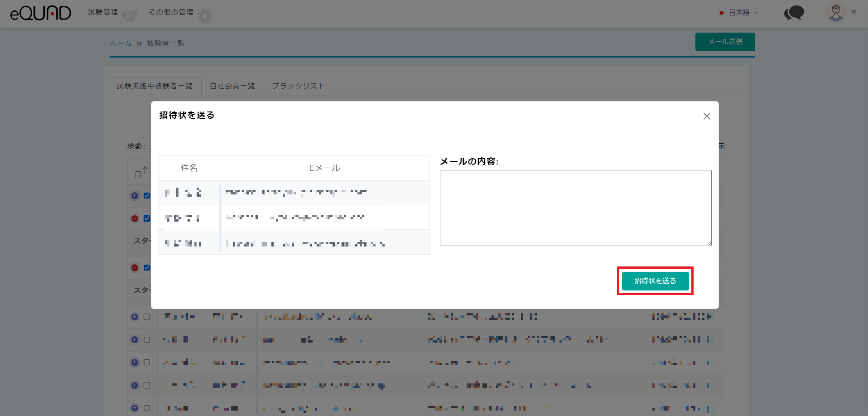
Task: Collapse the lowest red minus row expander
Action: pyautogui.click(x=135, y=268)
